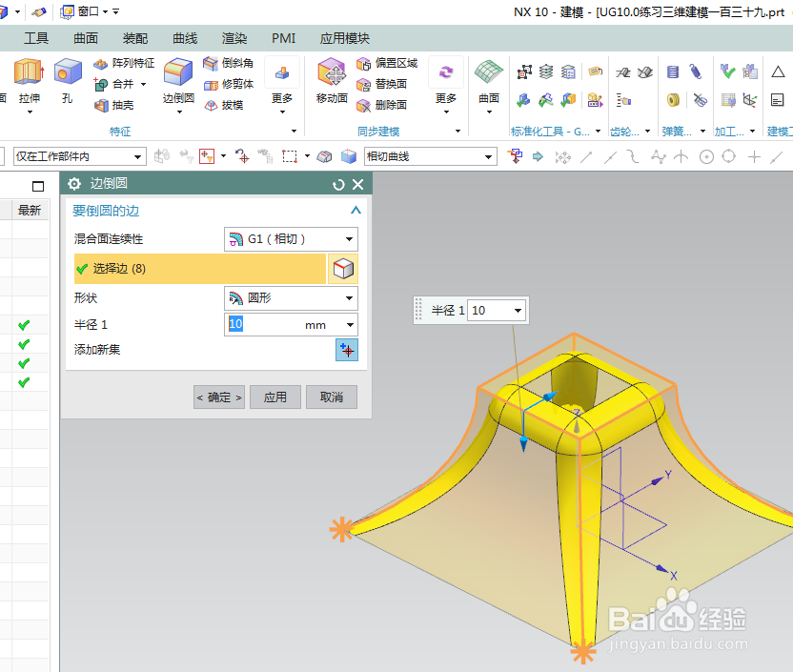This screenshot has width=793, height=672.
Task: Activate the Replace Face (替换面) tool
Action: pos(380,84)
